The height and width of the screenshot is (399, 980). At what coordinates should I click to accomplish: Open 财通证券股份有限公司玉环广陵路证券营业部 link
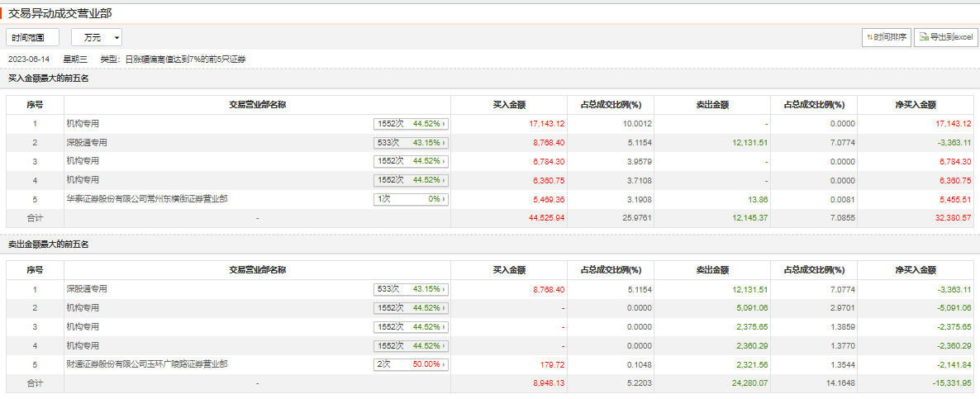click(x=147, y=364)
